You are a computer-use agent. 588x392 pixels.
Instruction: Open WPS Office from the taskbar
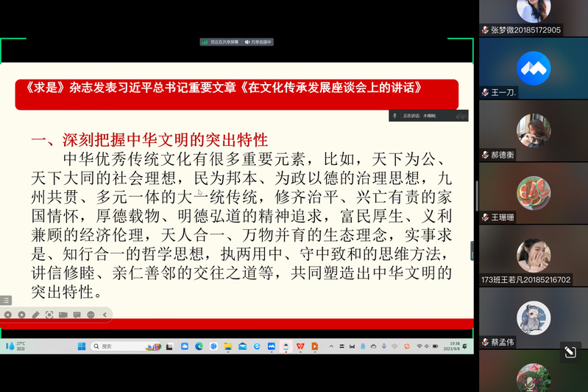pyautogui.click(x=300, y=346)
